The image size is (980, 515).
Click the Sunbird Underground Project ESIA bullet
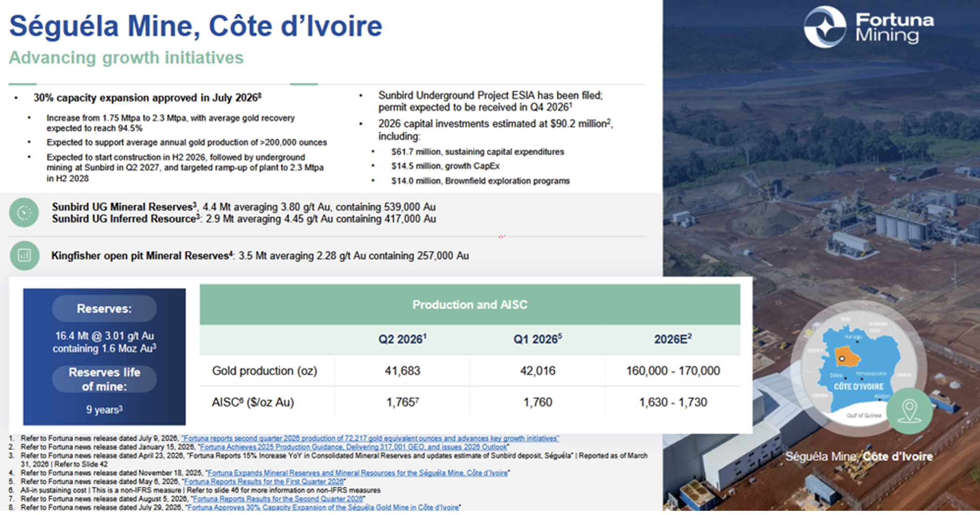point(490,101)
